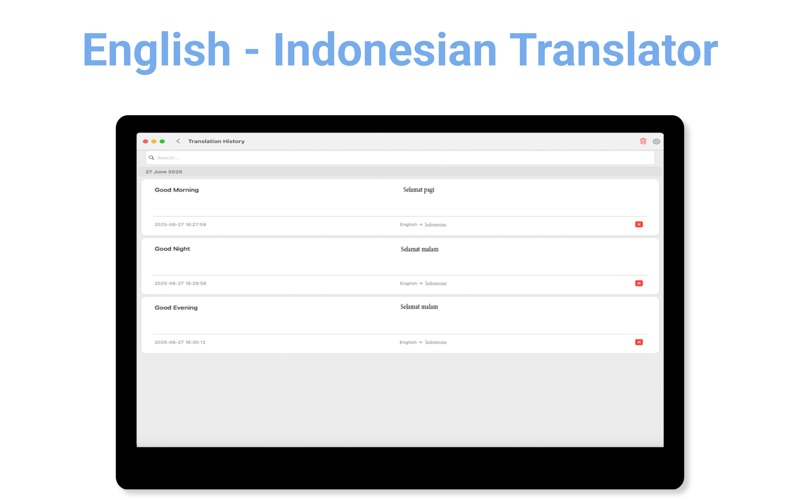The image size is (800, 500).
Task: Select 'Selamat malam' in Good Evening row
Action: pos(419,307)
